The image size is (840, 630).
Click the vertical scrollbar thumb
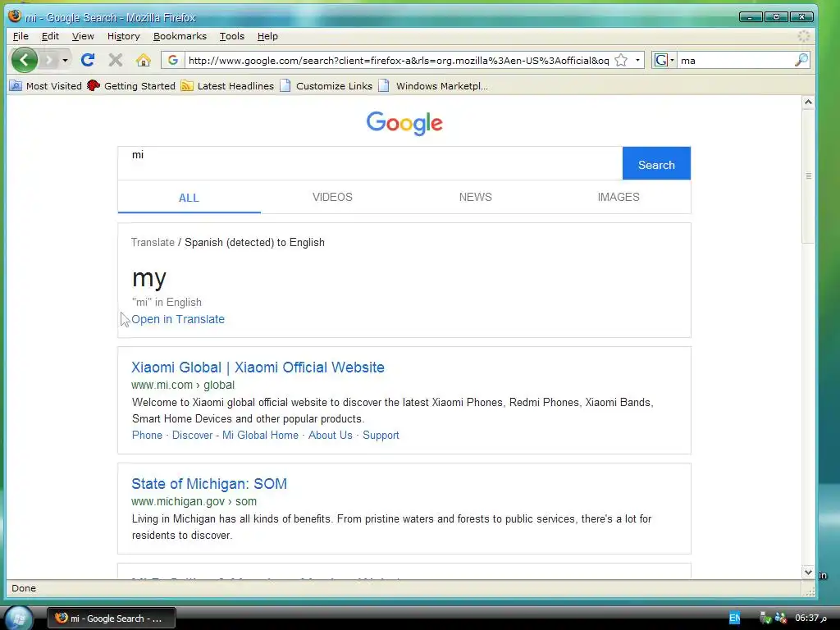pyautogui.click(x=808, y=176)
